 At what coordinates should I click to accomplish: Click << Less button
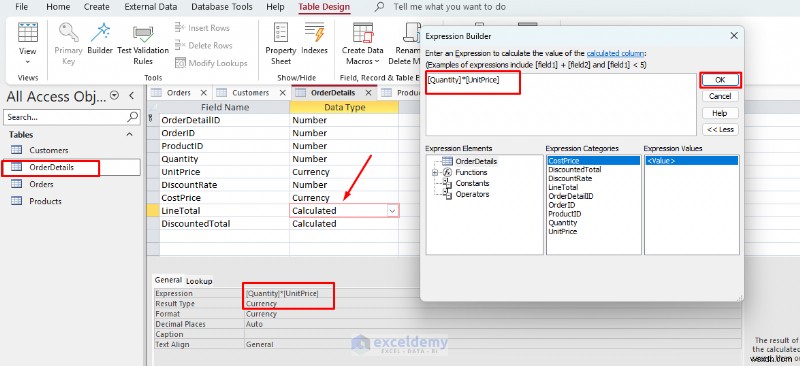[x=720, y=129]
